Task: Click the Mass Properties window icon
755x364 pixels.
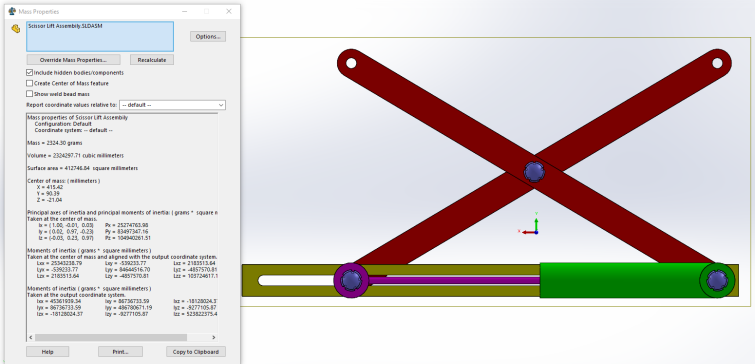Action: point(12,11)
